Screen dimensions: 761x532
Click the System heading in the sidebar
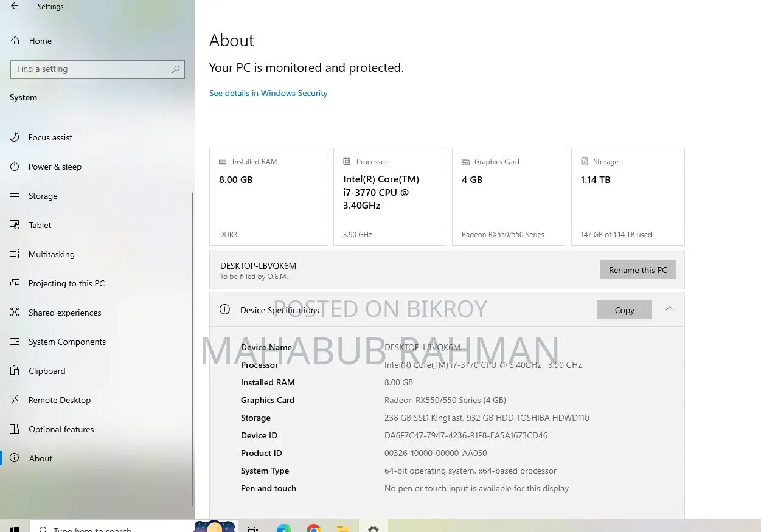(23, 97)
